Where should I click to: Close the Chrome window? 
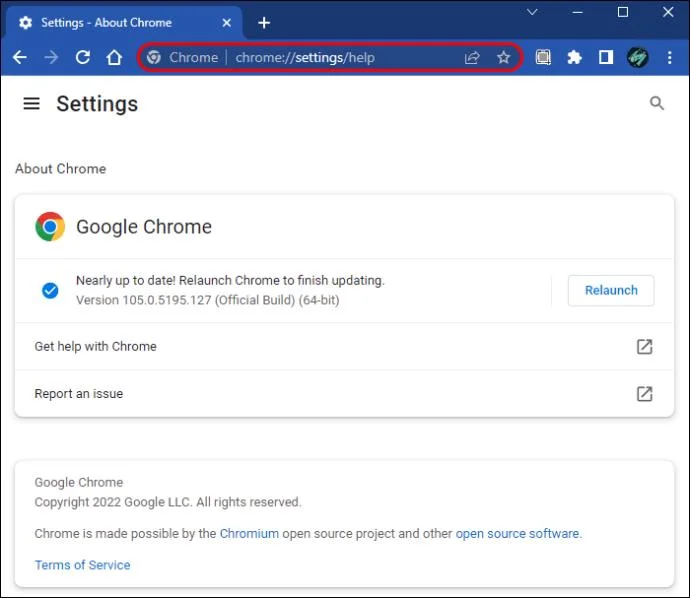(x=668, y=12)
